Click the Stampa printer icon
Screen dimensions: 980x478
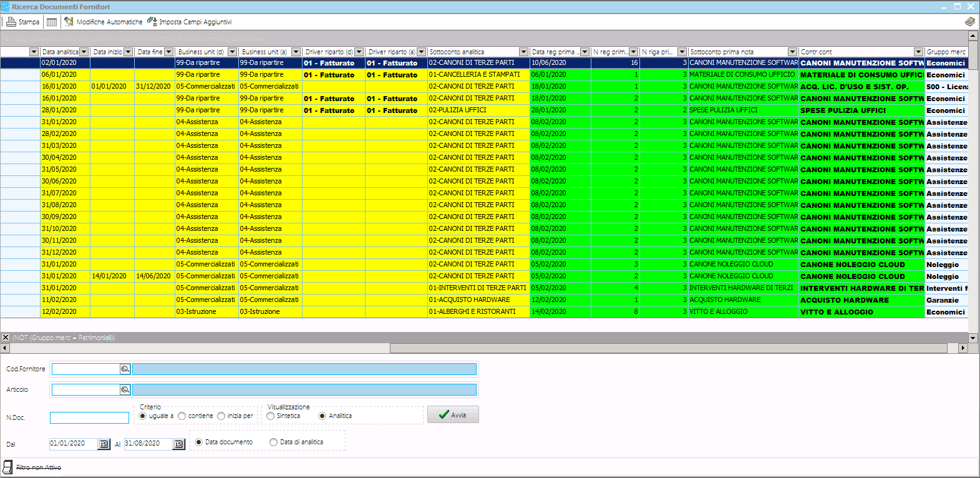click(11, 22)
